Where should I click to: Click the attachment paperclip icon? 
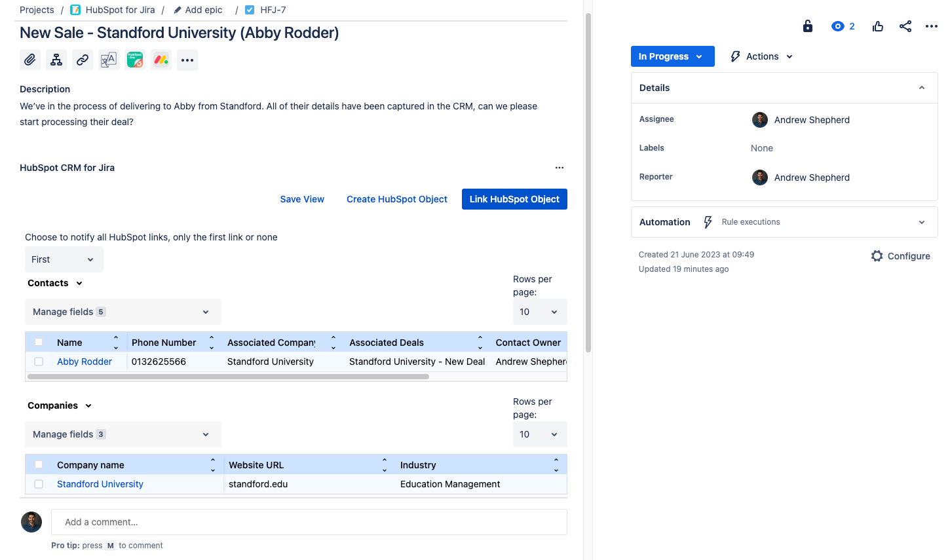point(30,60)
